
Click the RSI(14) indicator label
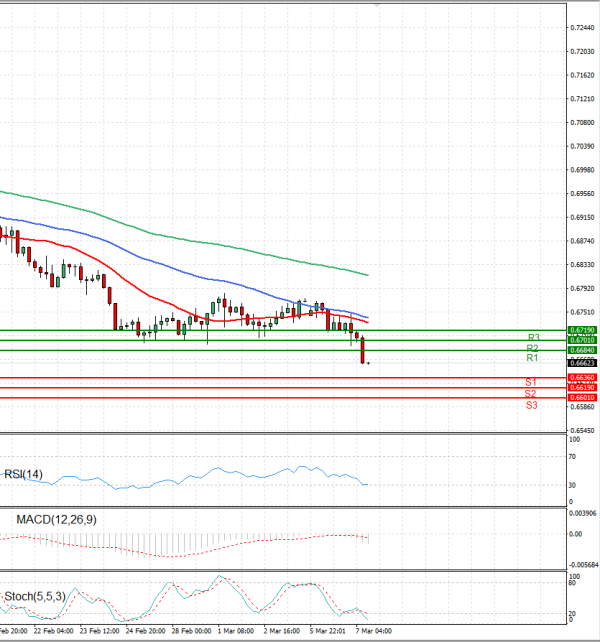pyautogui.click(x=24, y=474)
